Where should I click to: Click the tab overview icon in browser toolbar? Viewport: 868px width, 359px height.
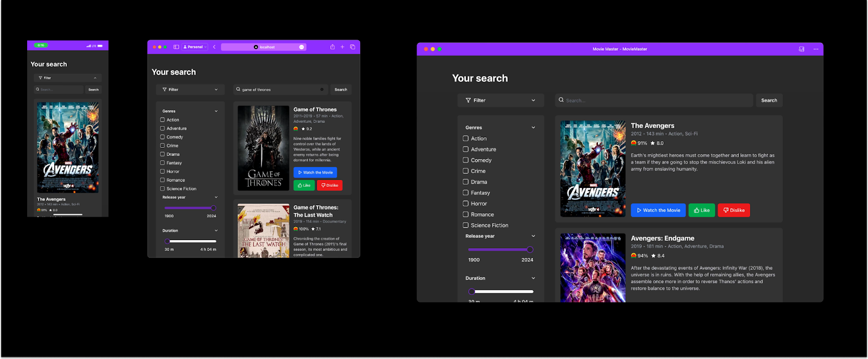[x=353, y=47]
